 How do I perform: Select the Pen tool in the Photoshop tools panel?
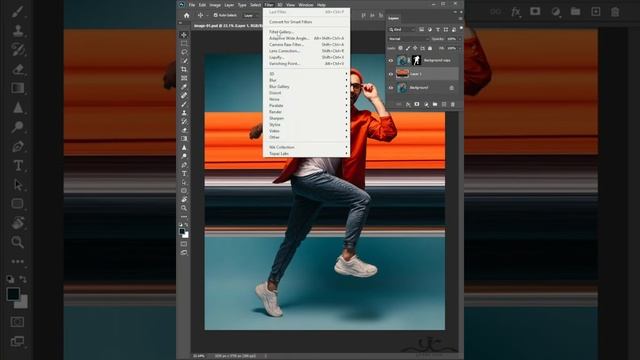[184, 164]
